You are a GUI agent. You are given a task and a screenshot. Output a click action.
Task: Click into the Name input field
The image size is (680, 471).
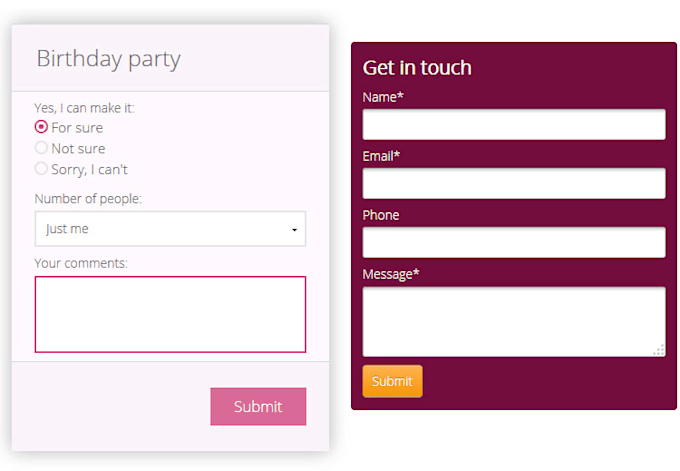coord(513,124)
